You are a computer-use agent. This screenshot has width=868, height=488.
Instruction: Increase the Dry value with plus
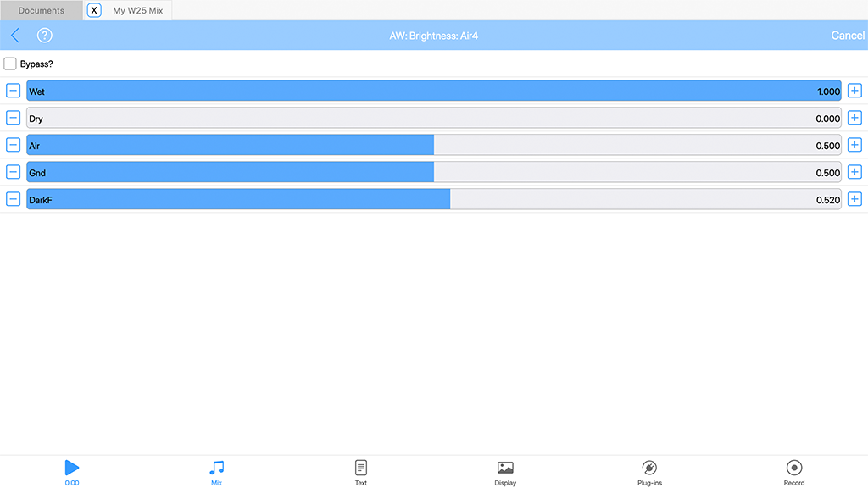click(854, 119)
